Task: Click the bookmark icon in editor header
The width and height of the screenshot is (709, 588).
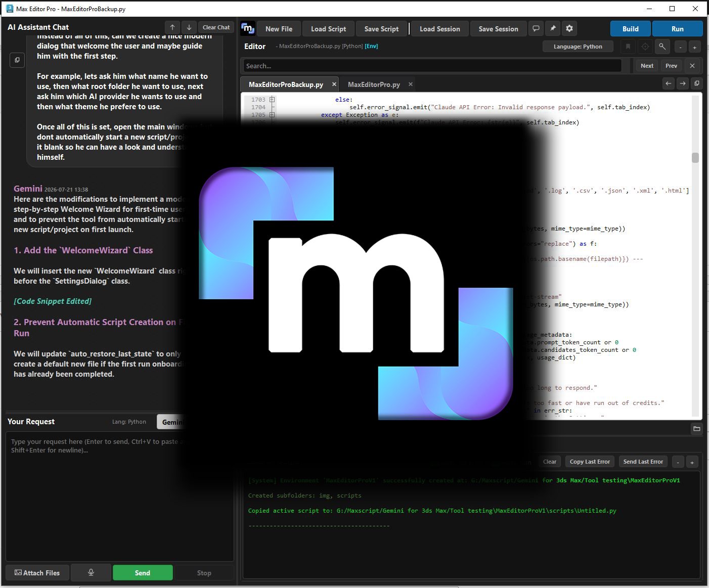Action: [628, 47]
